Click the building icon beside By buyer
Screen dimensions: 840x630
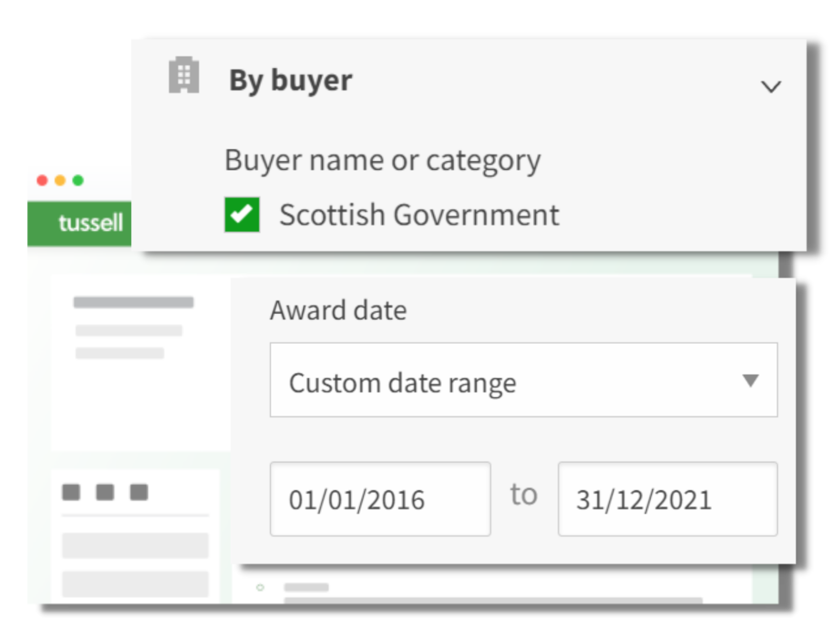pyautogui.click(x=184, y=75)
